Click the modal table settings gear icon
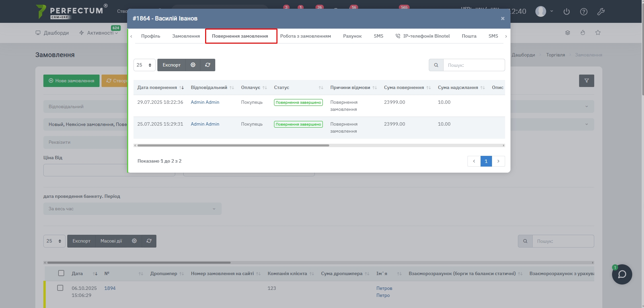Image resolution: width=644 pixels, height=308 pixels. pyautogui.click(x=193, y=65)
